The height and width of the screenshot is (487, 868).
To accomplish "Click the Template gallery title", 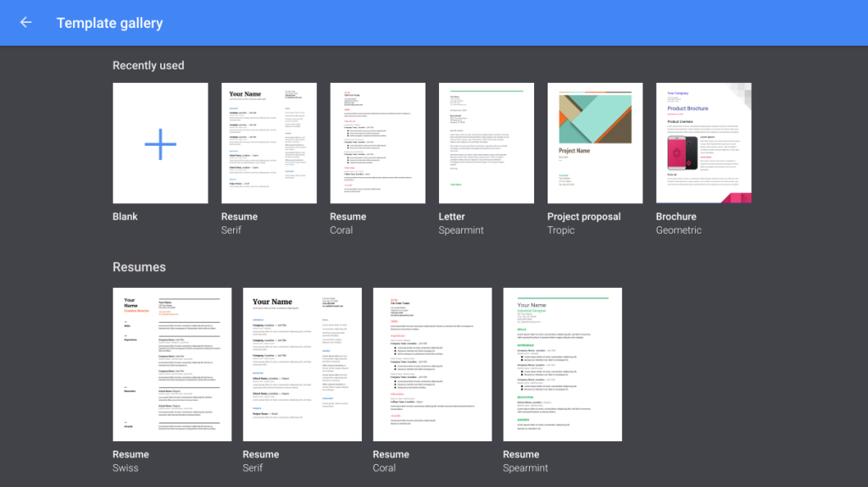I will [x=109, y=23].
